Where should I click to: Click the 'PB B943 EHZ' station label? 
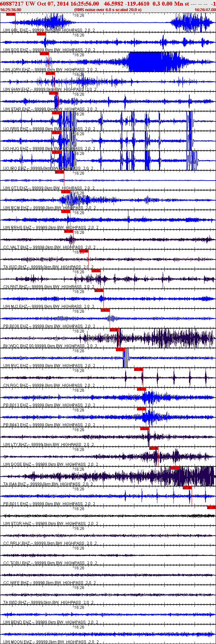click(16, 425)
